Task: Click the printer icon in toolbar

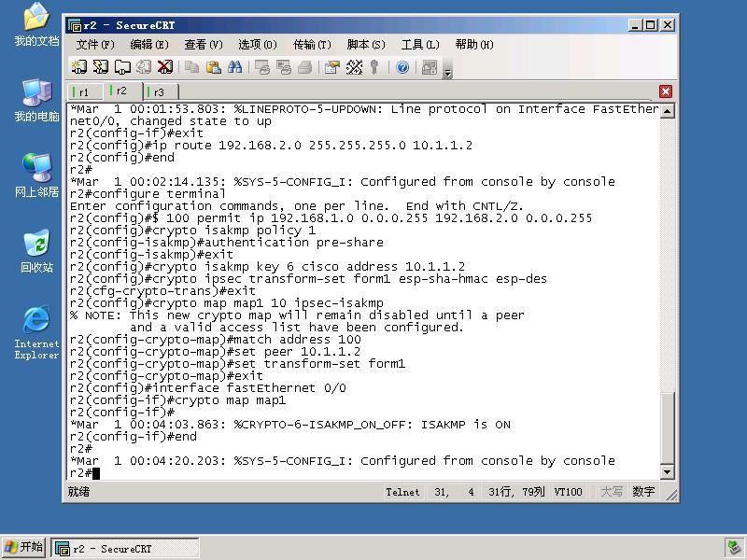Action: click(305, 67)
